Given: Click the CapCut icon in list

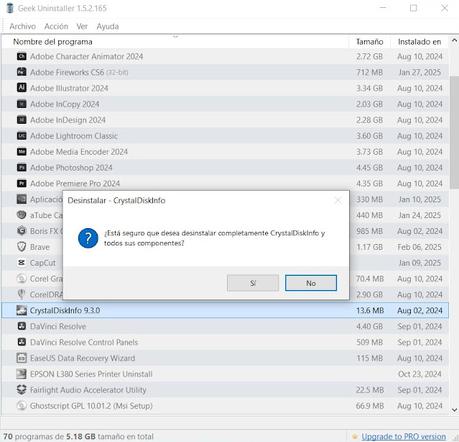Looking at the screenshot, I should pos(21,263).
